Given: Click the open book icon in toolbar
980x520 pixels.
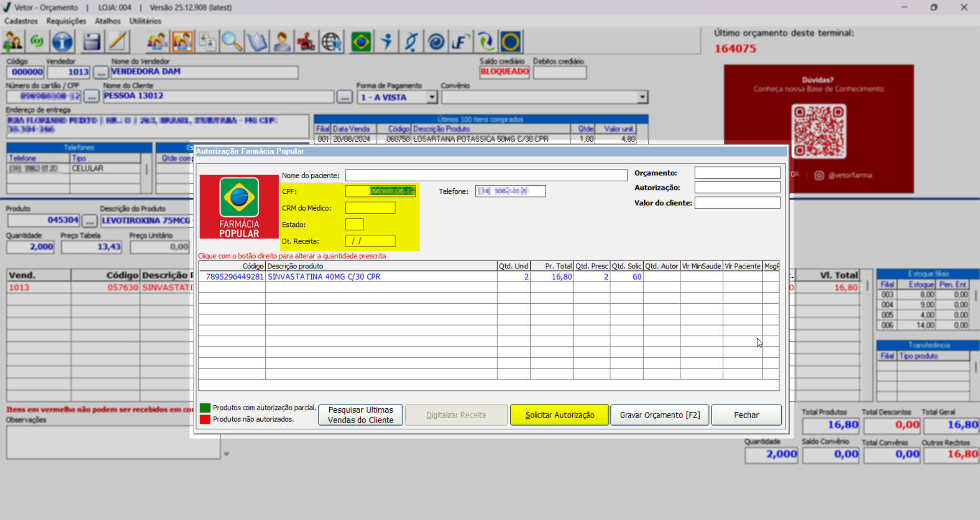Looking at the screenshot, I should (257, 42).
